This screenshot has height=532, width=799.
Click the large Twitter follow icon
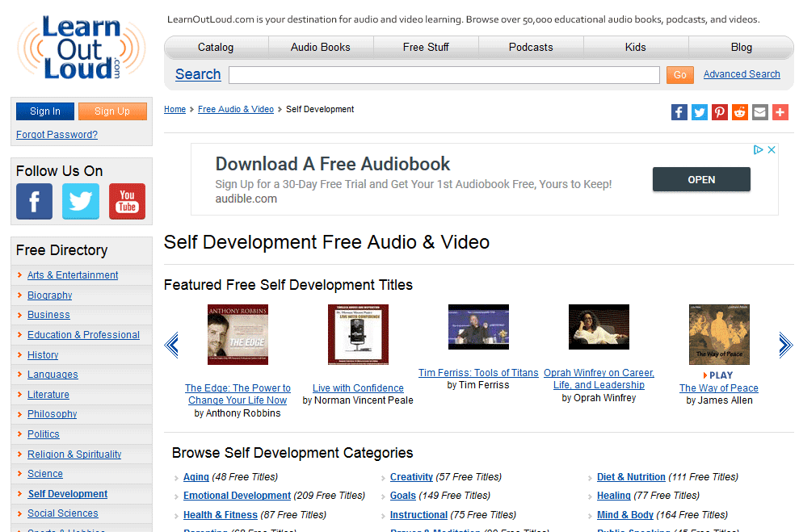81,202
